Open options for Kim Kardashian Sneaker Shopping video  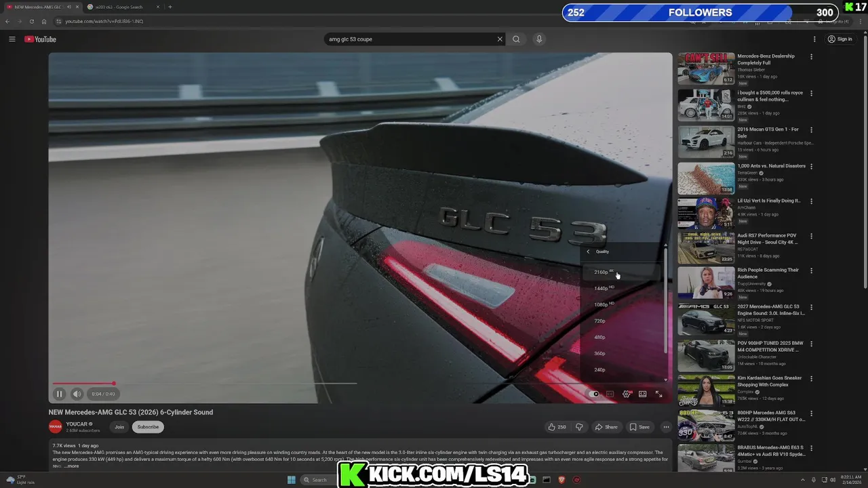tap(811, 380)
